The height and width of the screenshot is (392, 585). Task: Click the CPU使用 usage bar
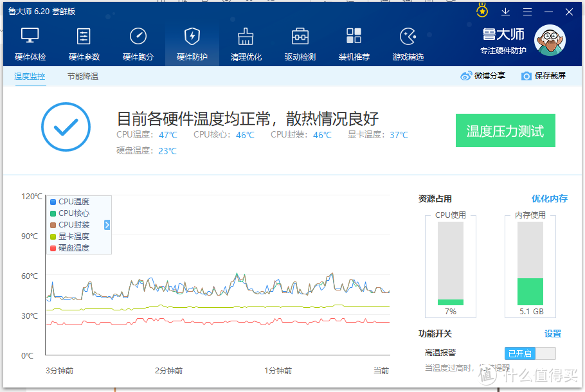tap(450, 263)
